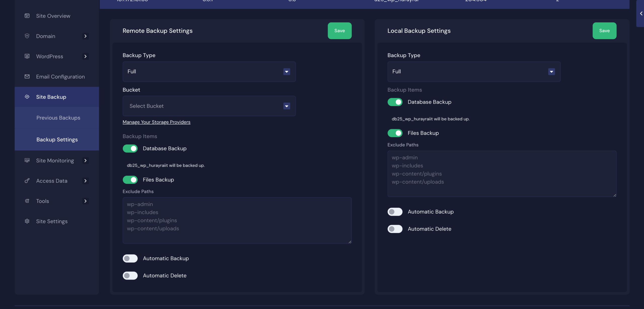Click the Domain shield icon
644x309 pixels.
27,36
